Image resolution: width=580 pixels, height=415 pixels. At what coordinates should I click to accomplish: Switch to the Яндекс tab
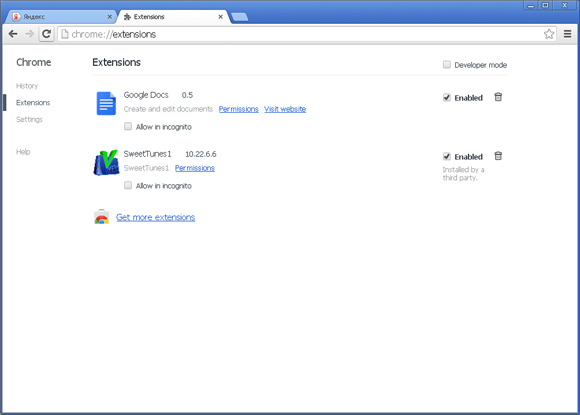pos(61,17)
